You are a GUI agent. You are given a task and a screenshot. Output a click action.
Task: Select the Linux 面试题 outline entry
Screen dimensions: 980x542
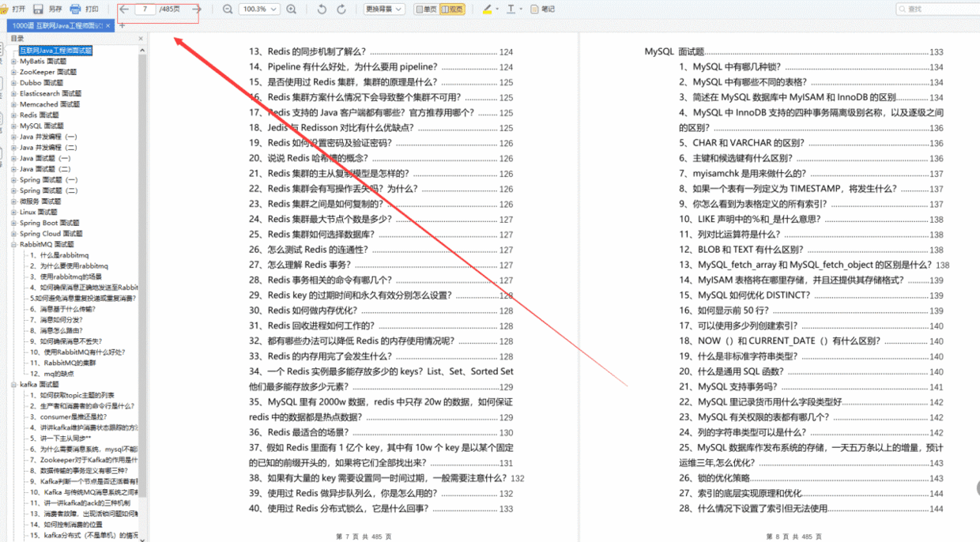(x=39, y=212)
